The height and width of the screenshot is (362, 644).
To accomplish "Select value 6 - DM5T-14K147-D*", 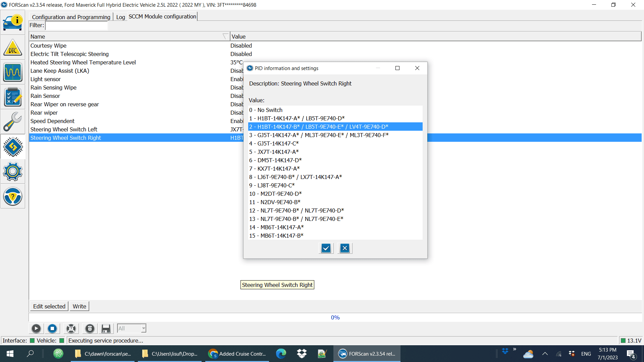I will [x=335, y=160].
